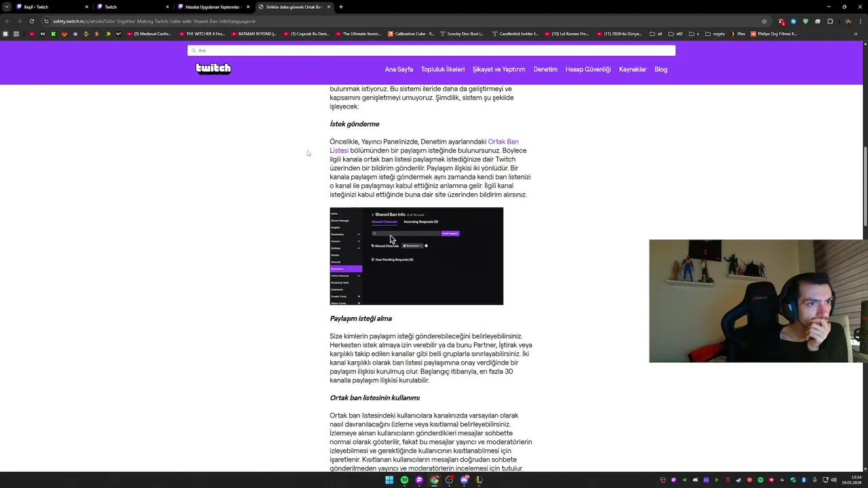
Task: Click the Ortak ban listesinin kullanımı heading
Action: click(375, 398)
